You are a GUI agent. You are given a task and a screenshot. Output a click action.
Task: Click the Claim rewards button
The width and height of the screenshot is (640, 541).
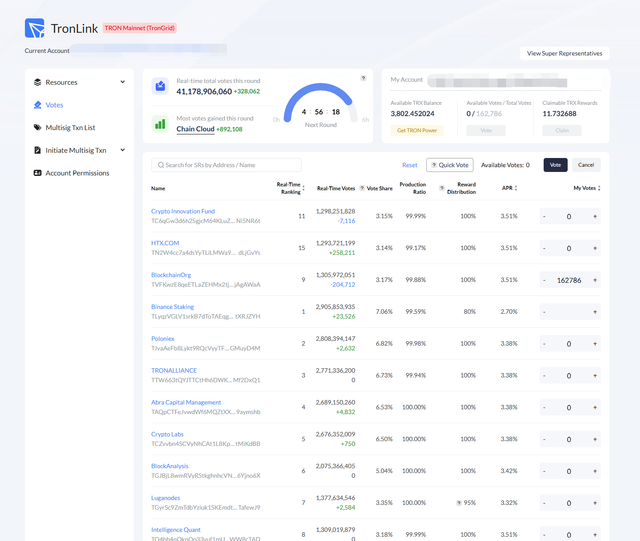(x=562, y=130)
